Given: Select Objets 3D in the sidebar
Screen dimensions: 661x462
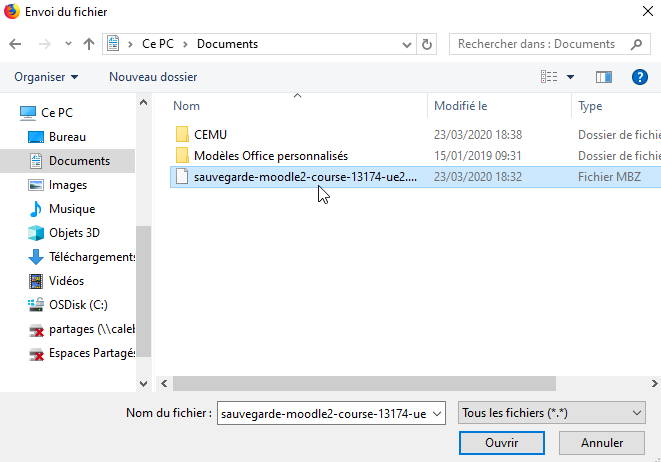Looking at the screenshot, I should pyautogui.click(x=74, y=233).
